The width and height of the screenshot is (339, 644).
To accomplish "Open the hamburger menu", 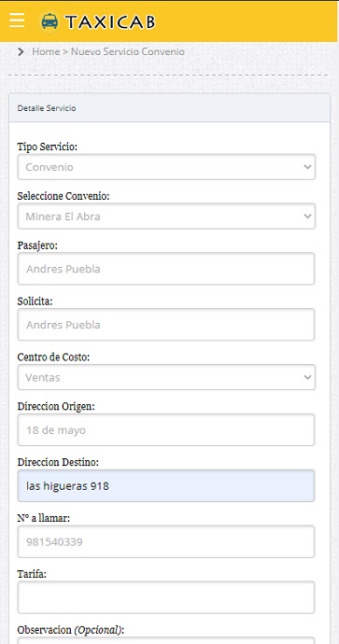I will [x=17, y=21].
